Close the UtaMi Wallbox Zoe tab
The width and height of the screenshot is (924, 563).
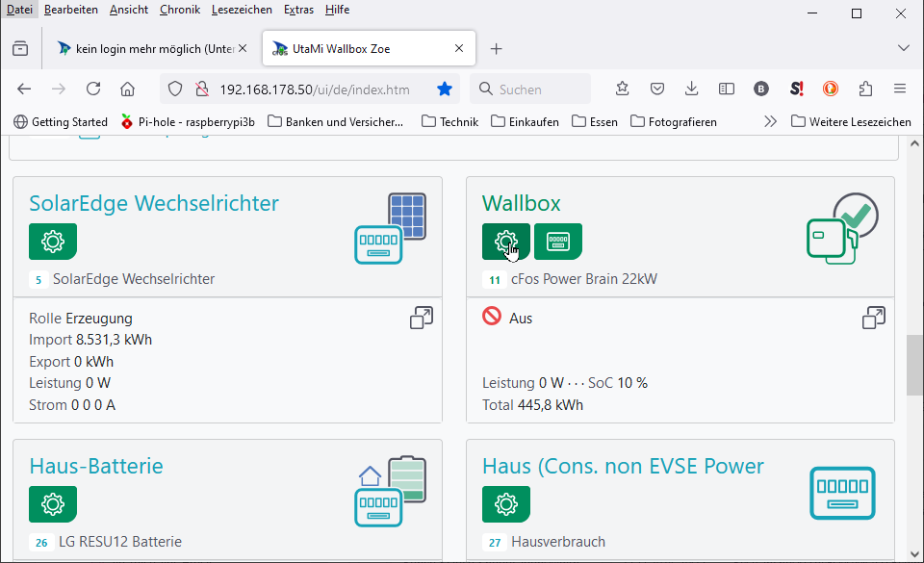[x=459, y=48]
